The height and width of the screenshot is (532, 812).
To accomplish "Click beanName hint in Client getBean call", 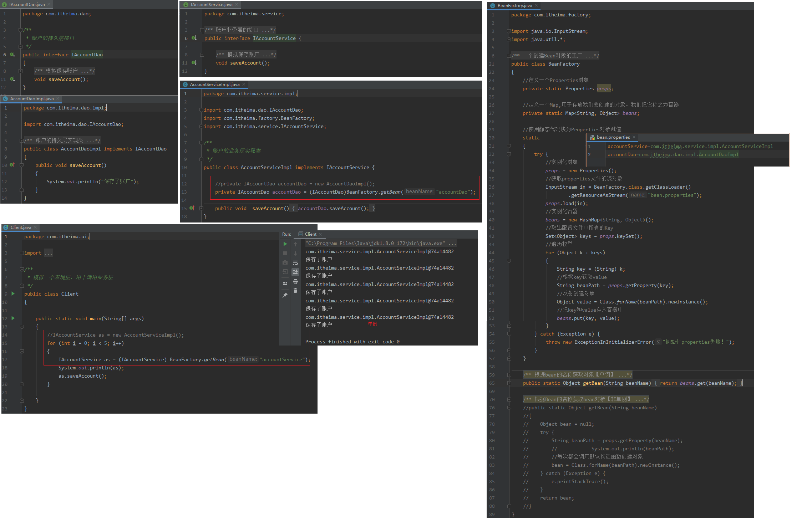I will [243, 359].
